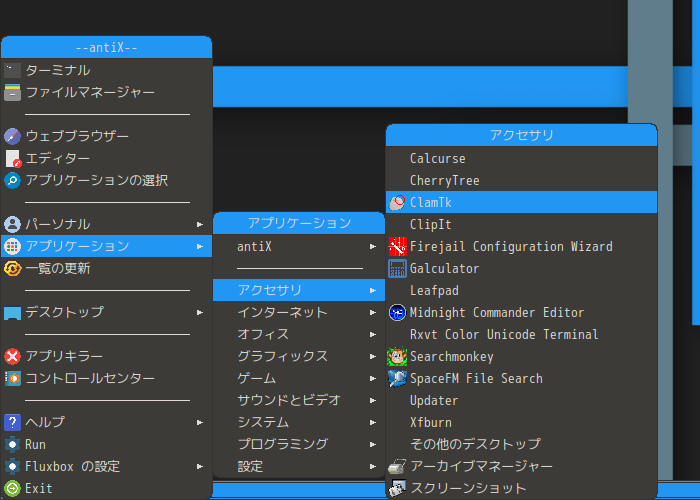Choose the ウェブブラウザー entry label
700x500 pixels.
click(x=77, y=136)
